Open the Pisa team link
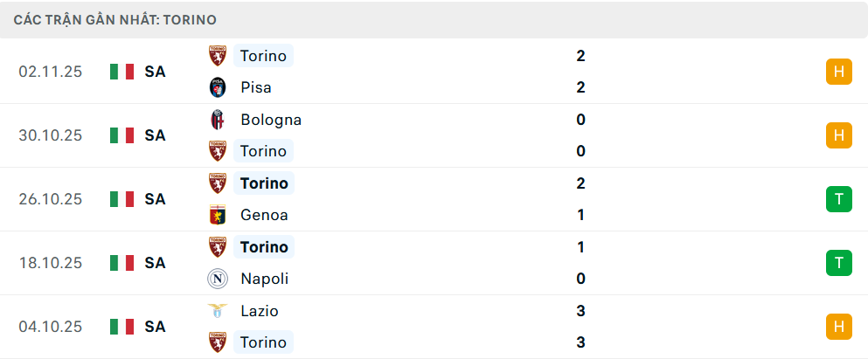 point(255,87)
